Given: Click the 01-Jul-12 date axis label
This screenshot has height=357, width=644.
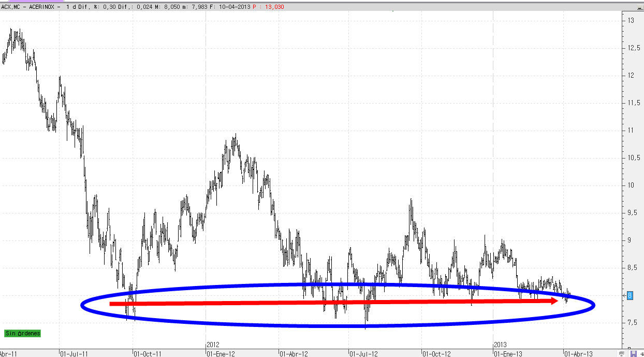Looking at the screenshot, I should coord(364,354).
